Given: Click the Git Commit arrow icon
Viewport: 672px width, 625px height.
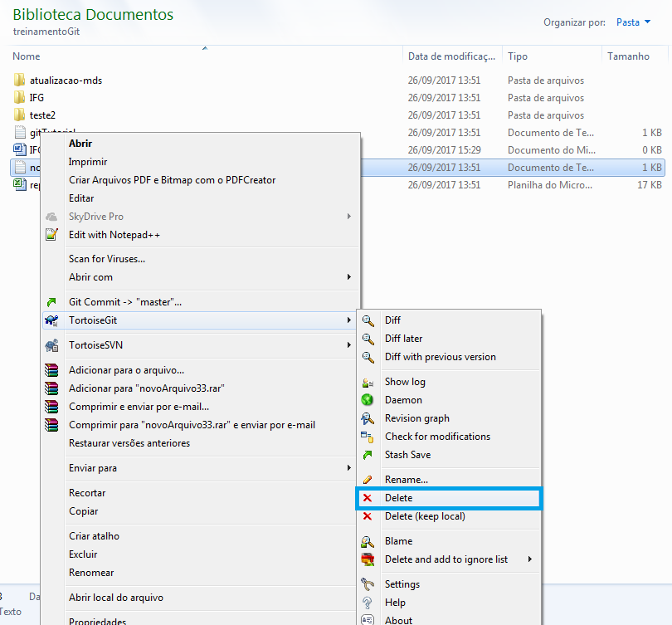Looking at the screenshot, I should tap(52, 302).
